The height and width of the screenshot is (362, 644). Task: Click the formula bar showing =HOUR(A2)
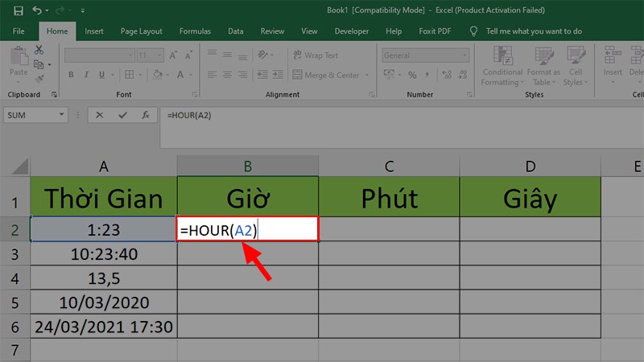402,127
